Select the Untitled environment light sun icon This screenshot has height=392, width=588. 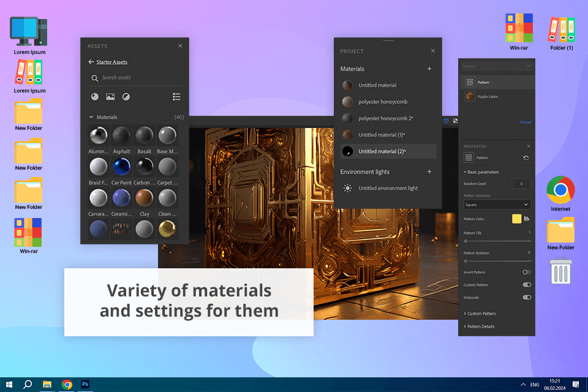348,188
